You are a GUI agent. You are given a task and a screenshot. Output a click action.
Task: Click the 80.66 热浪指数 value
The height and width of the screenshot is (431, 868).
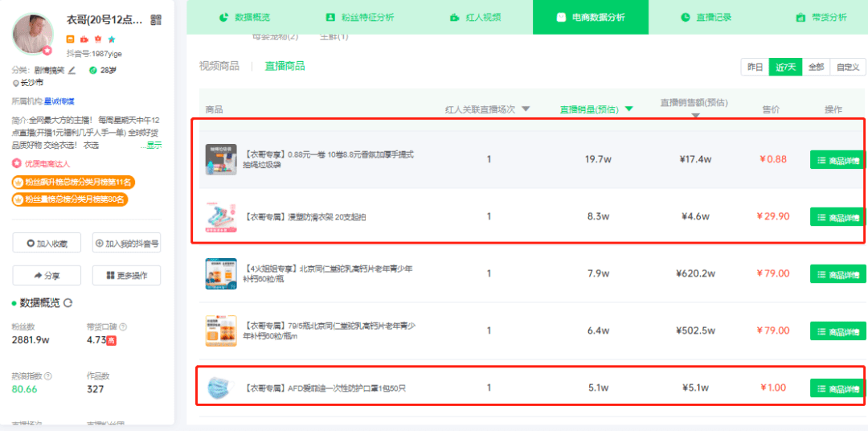pos(24,389)
